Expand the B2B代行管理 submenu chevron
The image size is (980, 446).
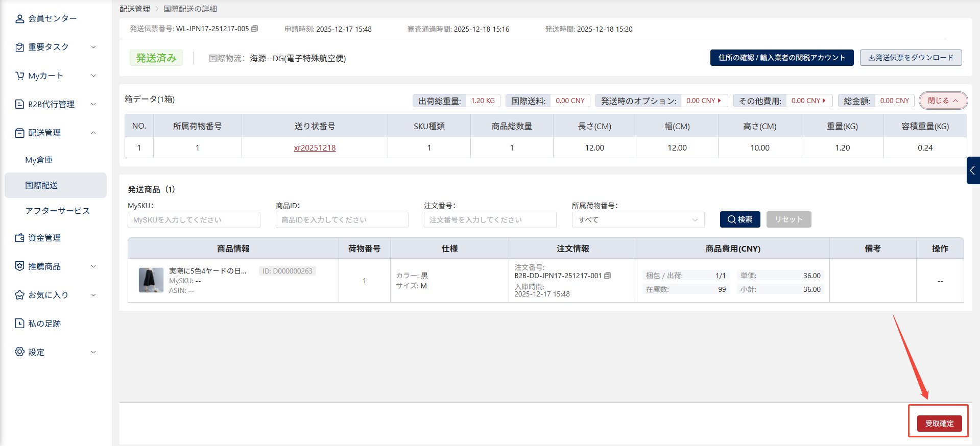(93, 104)
